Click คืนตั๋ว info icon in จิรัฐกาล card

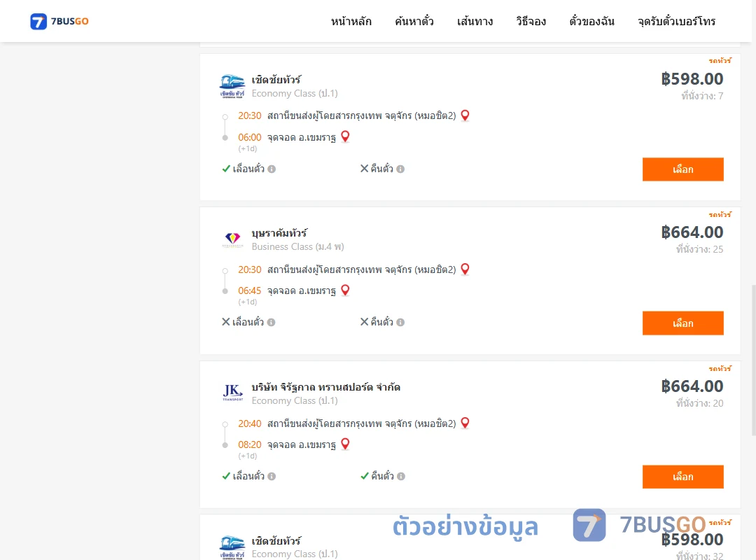pyautogui.click(x=401, y=476)
